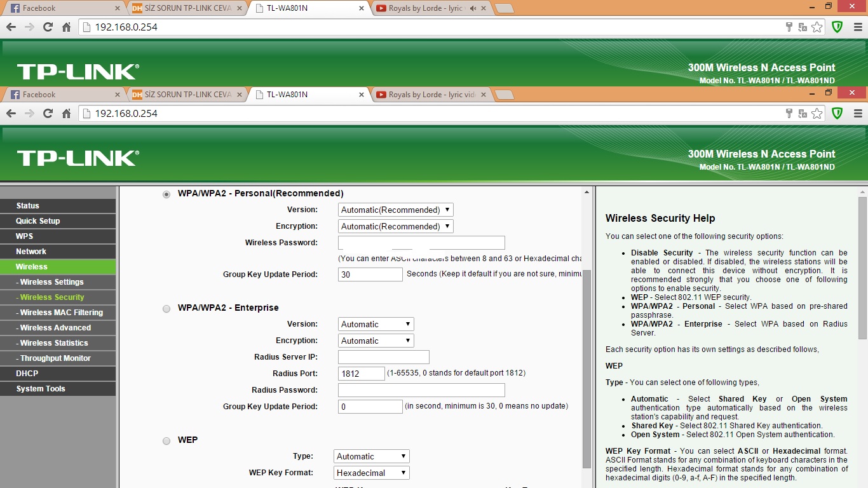868x488 pixels.
Task: Open the WEP Type dropdown showing Automatic
Action: tap(372, 456)
